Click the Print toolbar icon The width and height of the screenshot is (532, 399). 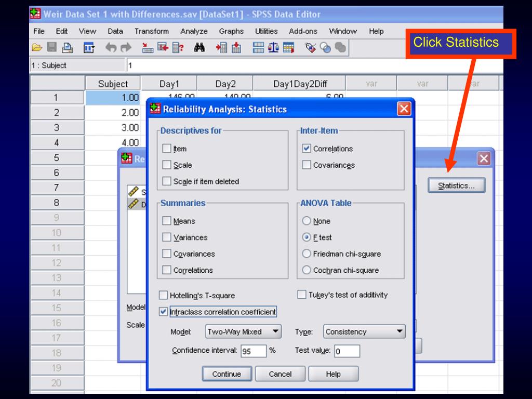coord(67,47)
